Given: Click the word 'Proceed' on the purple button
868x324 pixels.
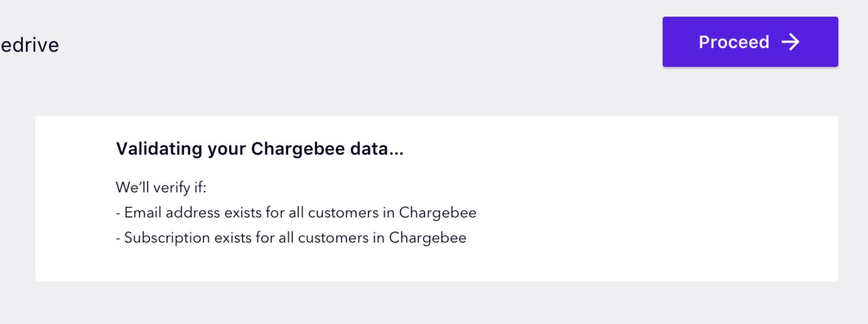Looking at the screenshot, I should coord(733,42).
